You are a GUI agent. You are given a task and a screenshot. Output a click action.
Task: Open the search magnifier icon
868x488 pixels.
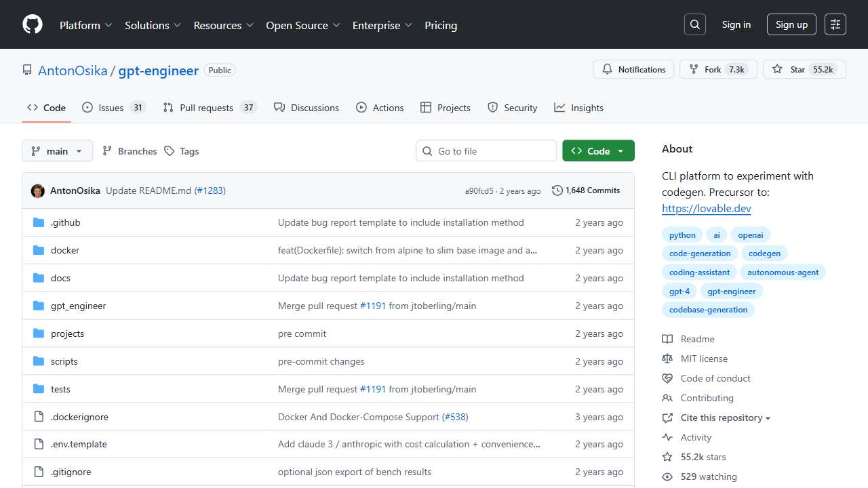[x=694, y=24]
